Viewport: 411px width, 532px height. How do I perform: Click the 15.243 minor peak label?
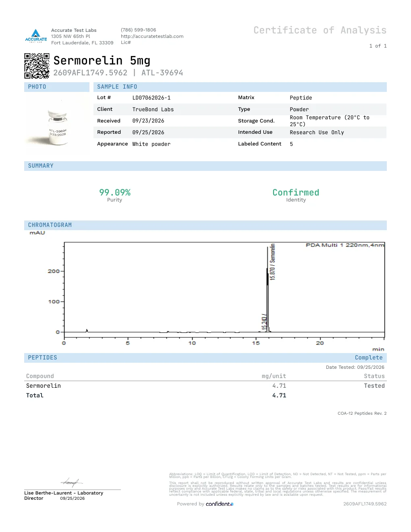point(264,322)
